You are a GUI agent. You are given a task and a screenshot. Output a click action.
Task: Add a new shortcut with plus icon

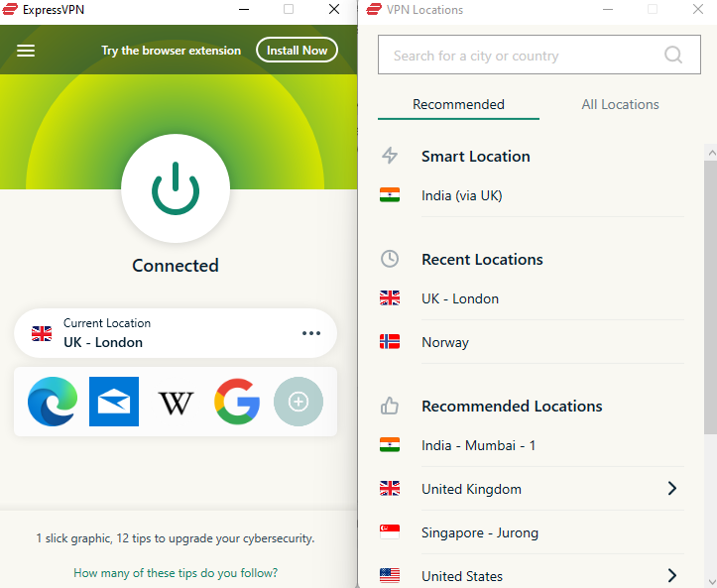[x=299, y=402]
